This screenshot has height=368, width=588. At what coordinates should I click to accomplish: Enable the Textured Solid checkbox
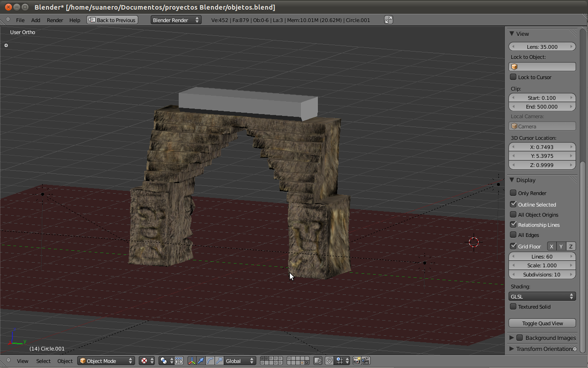[514, 307]
